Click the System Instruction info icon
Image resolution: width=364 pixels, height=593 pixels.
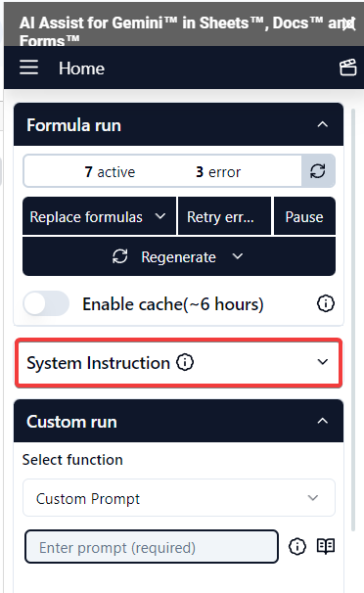(185, 362)
